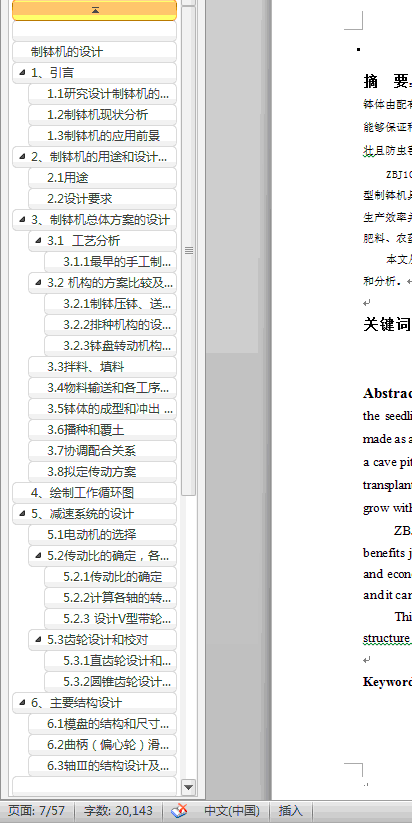Navigate to 3.6播种和覆土
Screen dimensions: 412x823
click(x=102, y=429)
